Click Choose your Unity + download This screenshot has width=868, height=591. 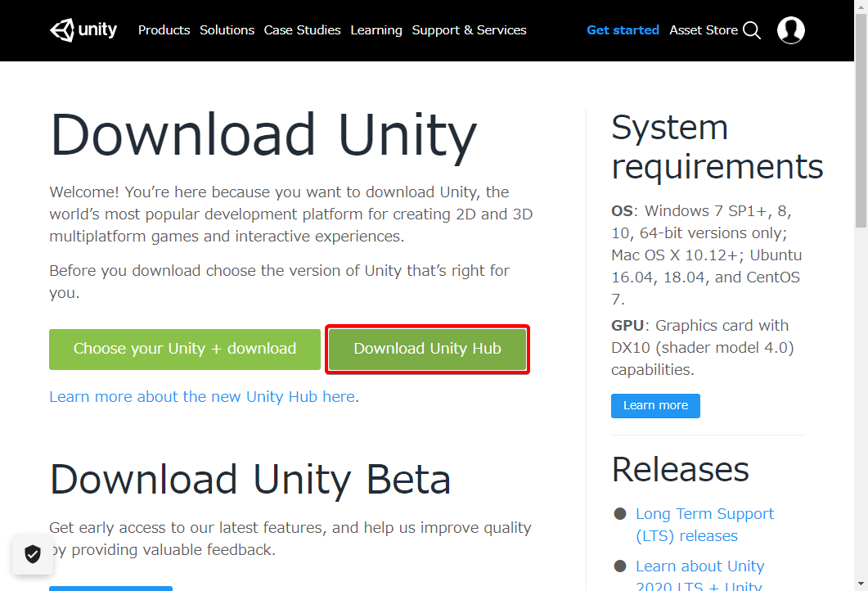(x=184, y=349)
